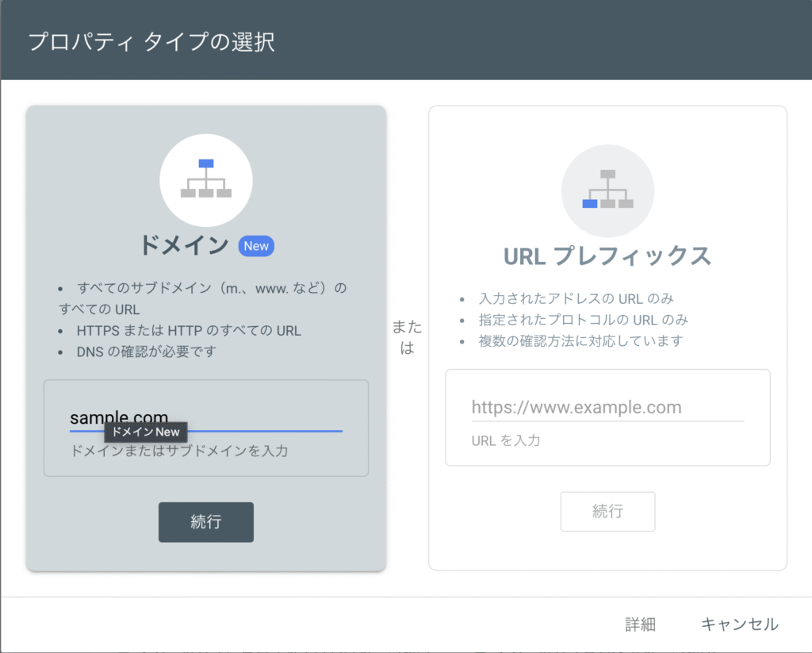Select the ドメイン heading
812x653 pixels.
[x=184, y=245]
